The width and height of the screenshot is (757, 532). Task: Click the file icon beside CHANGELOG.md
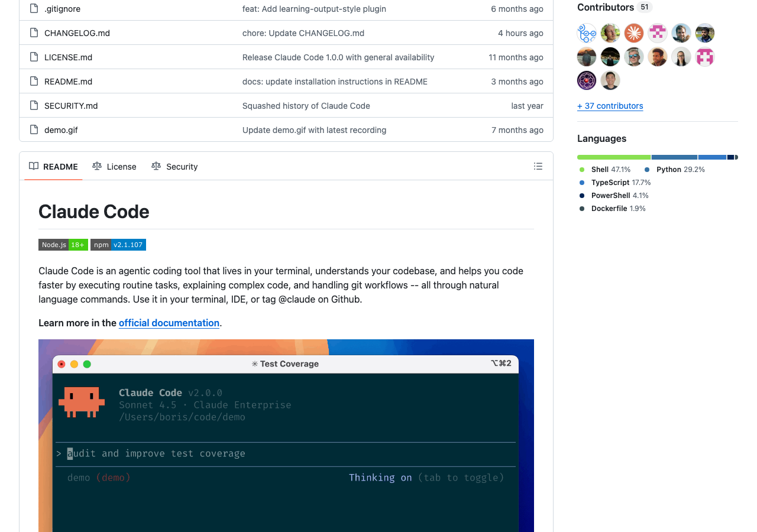click(34, 33)
